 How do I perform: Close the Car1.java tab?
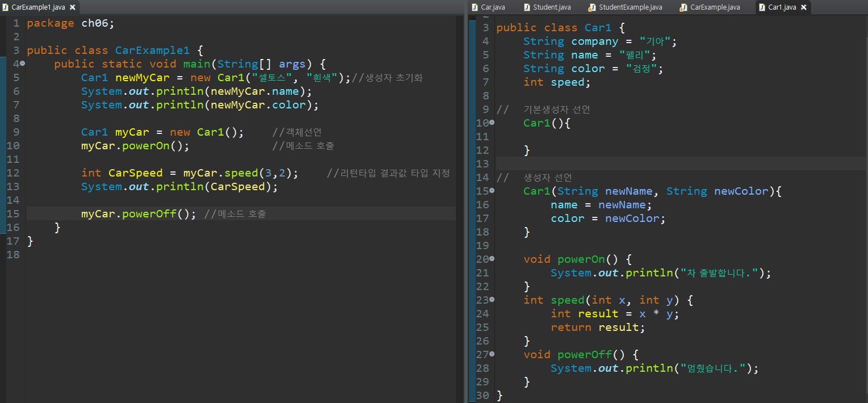804,7
